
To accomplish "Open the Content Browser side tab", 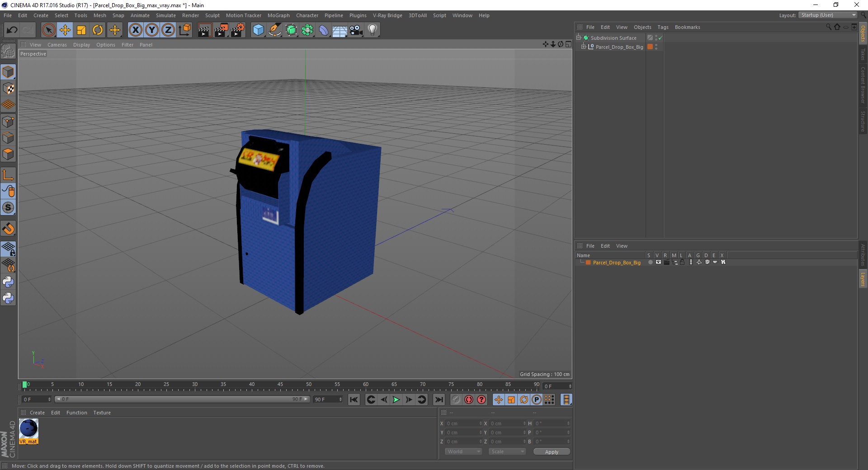I will (863, 85).
